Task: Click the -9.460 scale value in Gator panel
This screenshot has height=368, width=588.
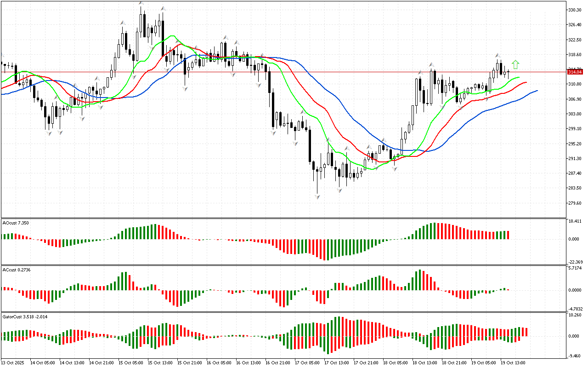Action: (576, 356)
